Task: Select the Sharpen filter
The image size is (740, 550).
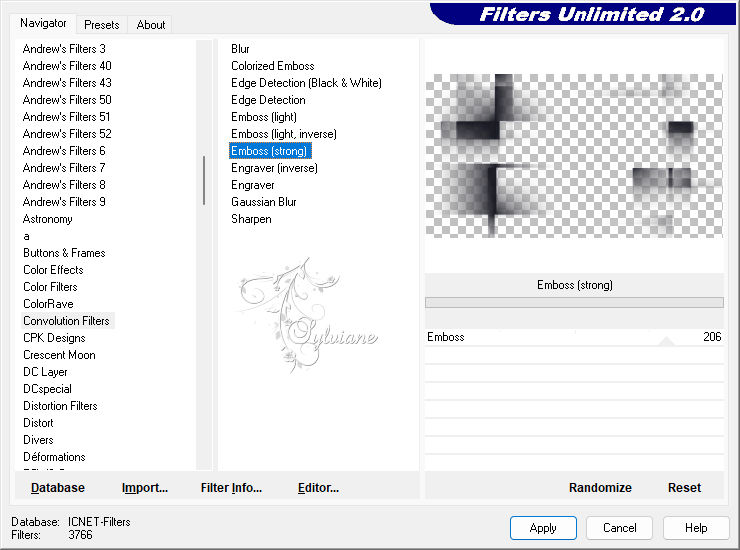Action: (251, 219)
